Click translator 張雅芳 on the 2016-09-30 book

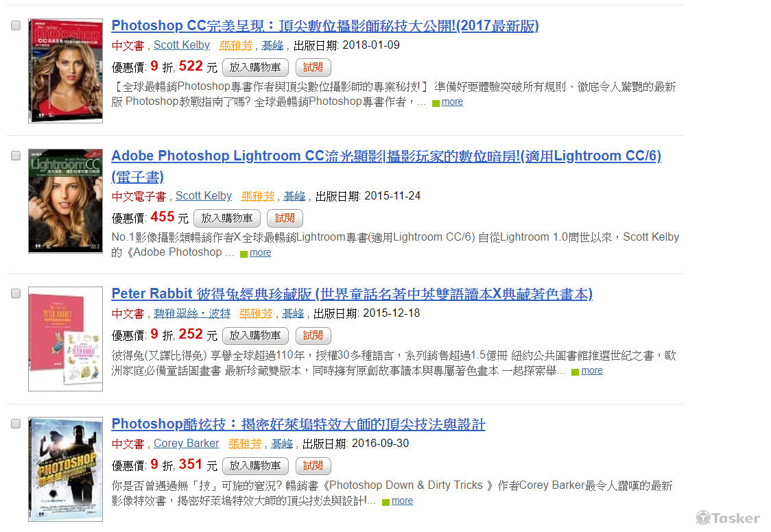click(x=245, y=444)
